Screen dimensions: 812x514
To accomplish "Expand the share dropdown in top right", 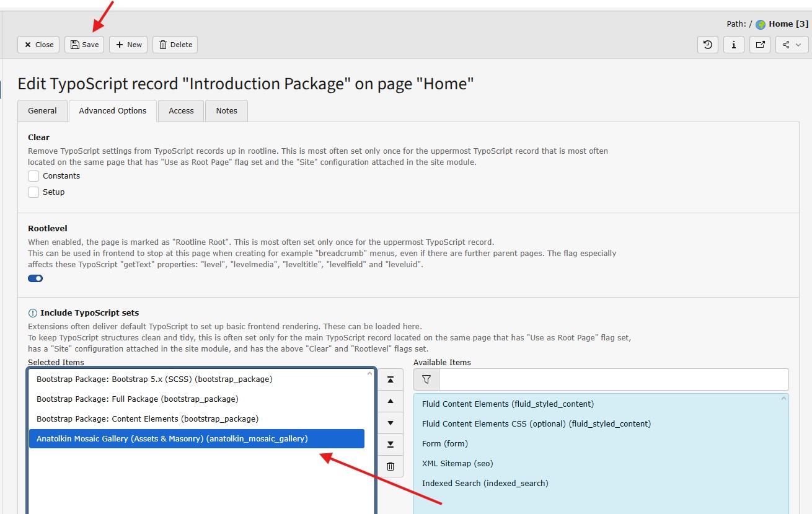I will click(792, 45).
